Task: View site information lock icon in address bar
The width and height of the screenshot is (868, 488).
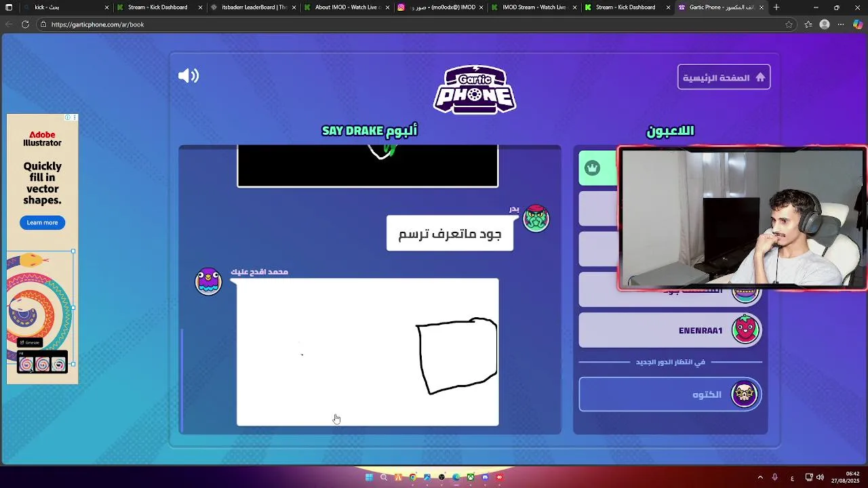Action: tap(43, 24)
